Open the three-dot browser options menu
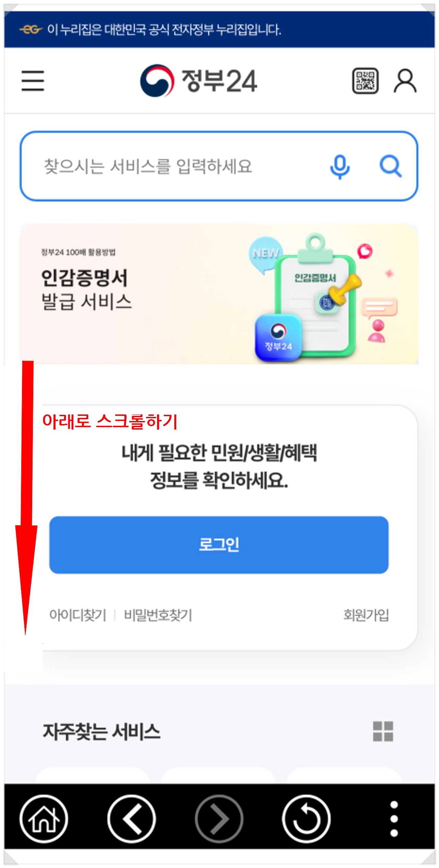 point(394,819)
